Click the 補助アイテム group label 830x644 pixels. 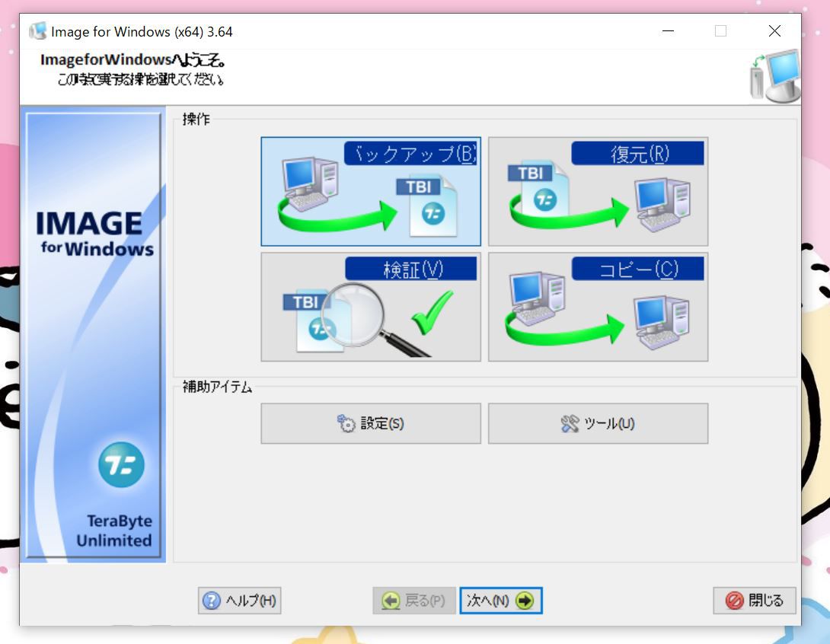217,387
